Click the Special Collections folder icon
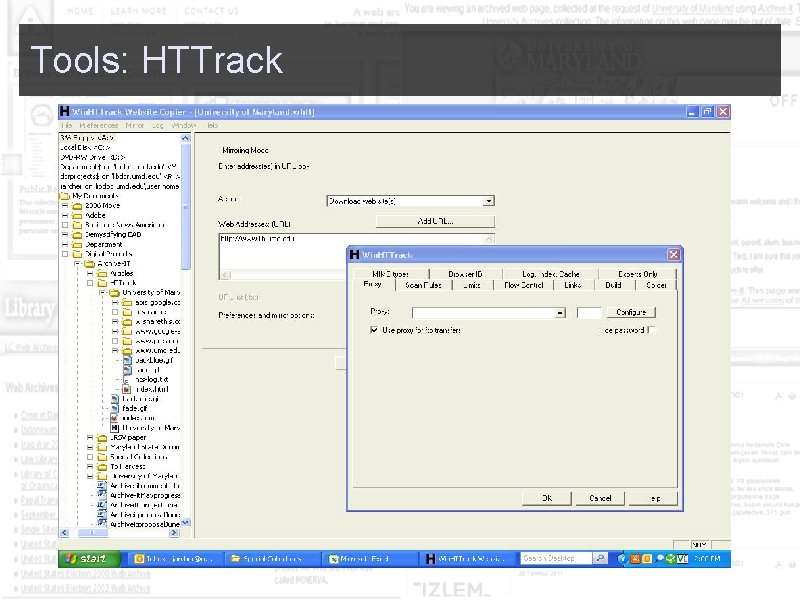Viewport: 800px width, 600px height. pos(102,457)
